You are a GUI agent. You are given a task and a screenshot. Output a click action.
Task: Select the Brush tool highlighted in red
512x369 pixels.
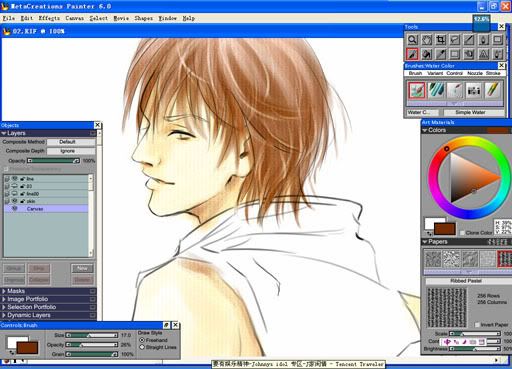click(x=412, y=54)
